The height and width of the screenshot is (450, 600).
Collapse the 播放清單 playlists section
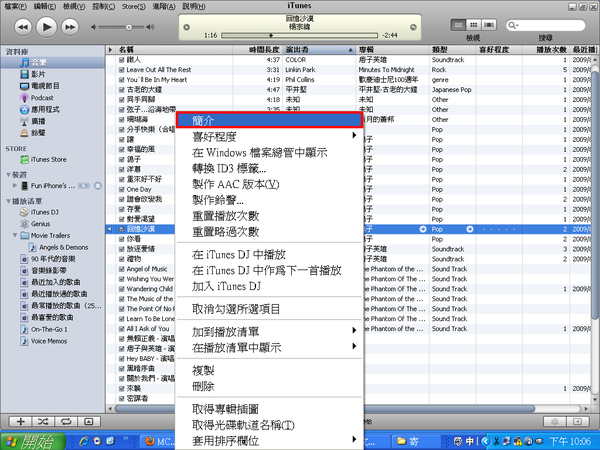click(8, 201)
